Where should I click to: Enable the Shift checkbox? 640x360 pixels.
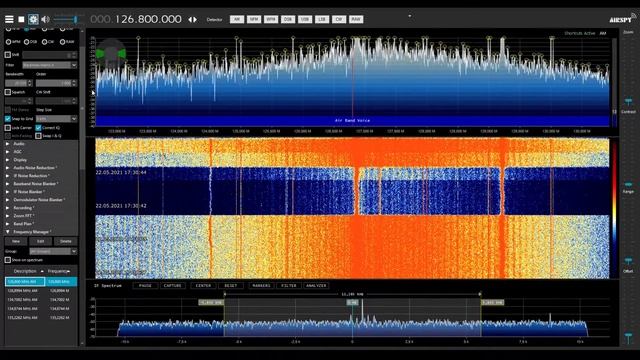click(8, 54)
